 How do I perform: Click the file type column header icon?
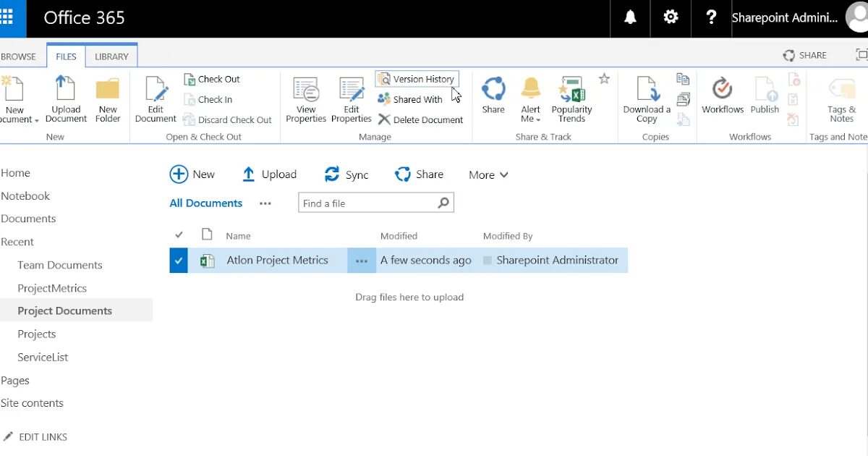208,234
